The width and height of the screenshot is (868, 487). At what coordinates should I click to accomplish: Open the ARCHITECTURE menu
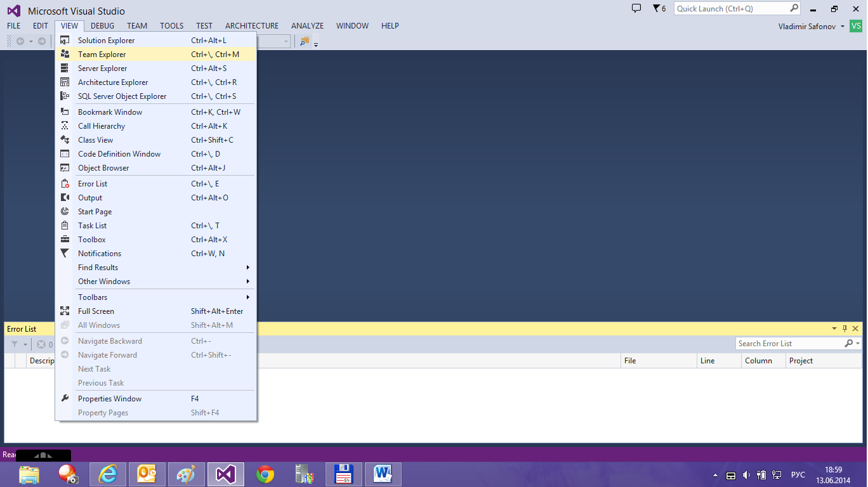[252, 26]
